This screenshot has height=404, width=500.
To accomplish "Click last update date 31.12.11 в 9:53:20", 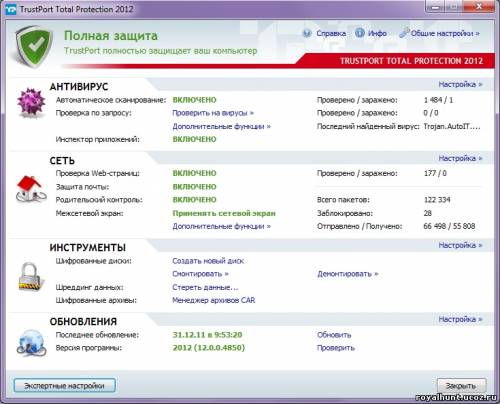I will click(207, 335).
